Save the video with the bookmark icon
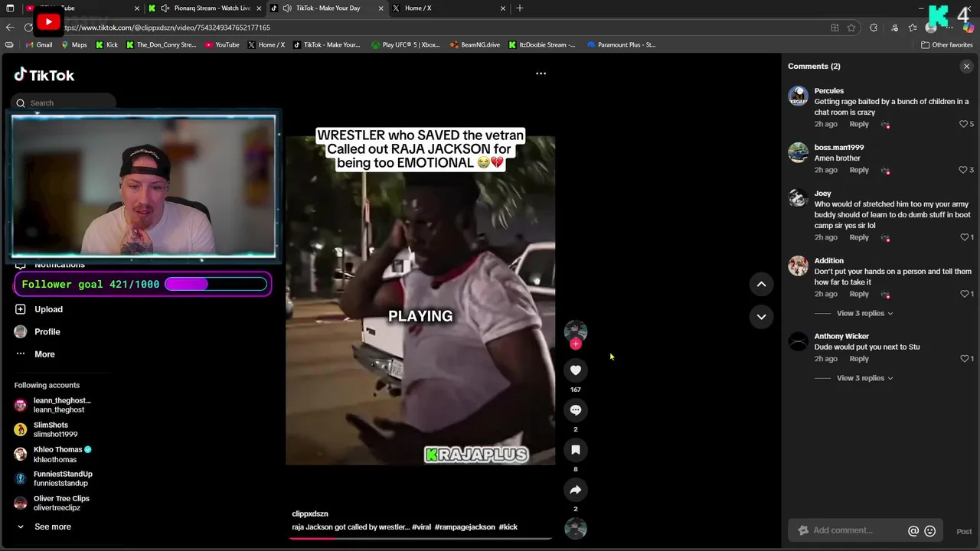This screenshot has width=980, height=551. (576, 450)
